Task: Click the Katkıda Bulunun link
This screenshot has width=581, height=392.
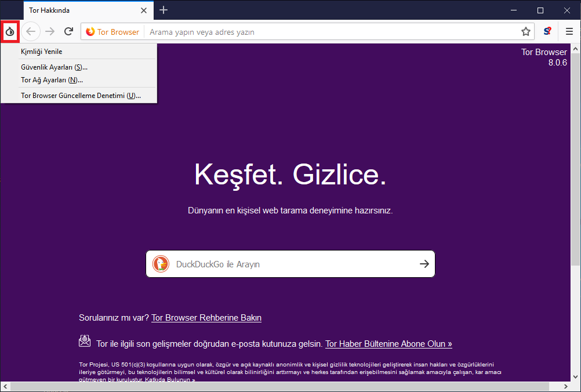Action: click(170, 379)
